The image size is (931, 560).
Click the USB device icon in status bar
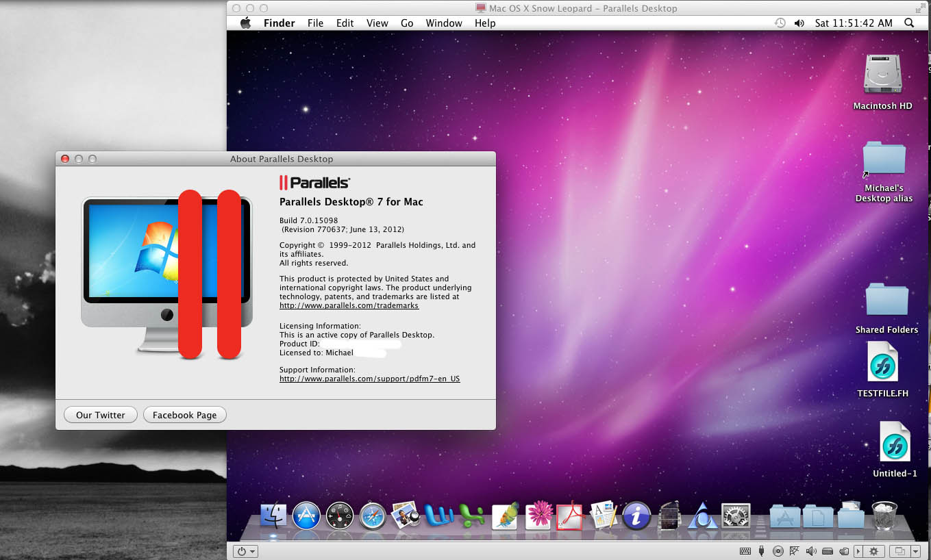click(762, 551)
